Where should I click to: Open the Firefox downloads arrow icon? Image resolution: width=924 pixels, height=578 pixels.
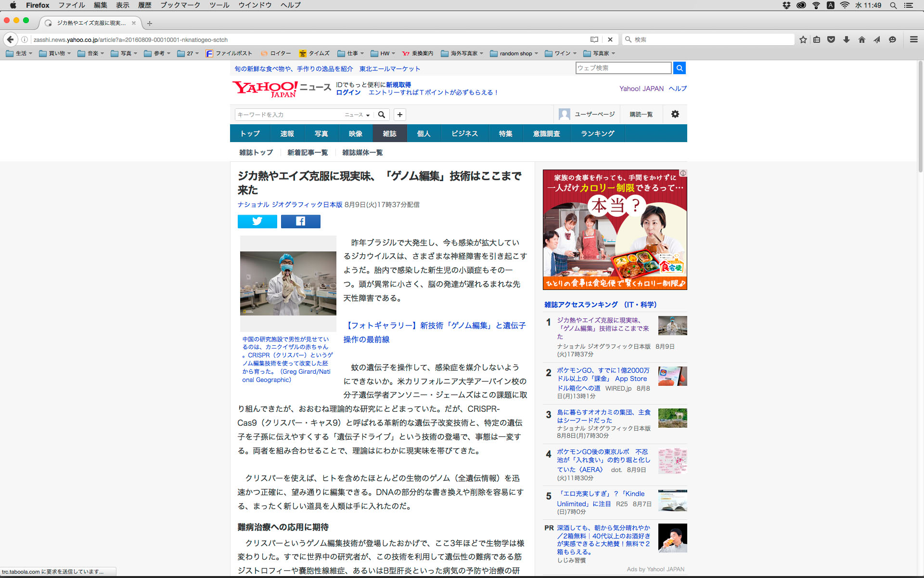tap(846, 39)
